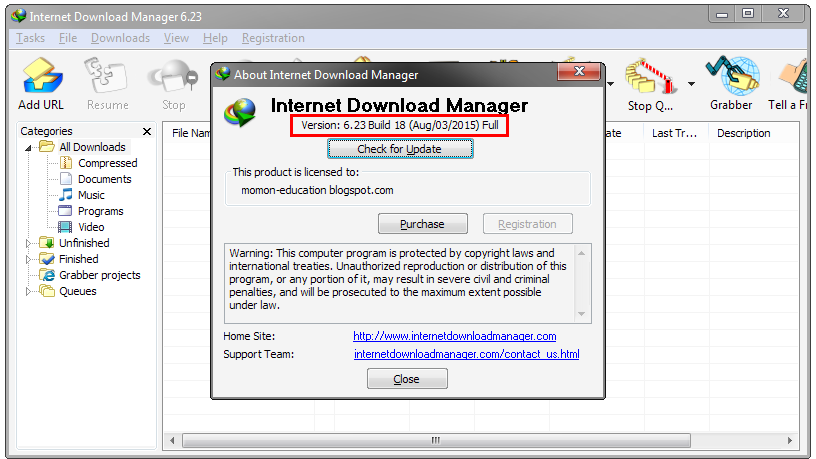Select the All Downloads tree label
816x459 pixels.
pos(92,147)
